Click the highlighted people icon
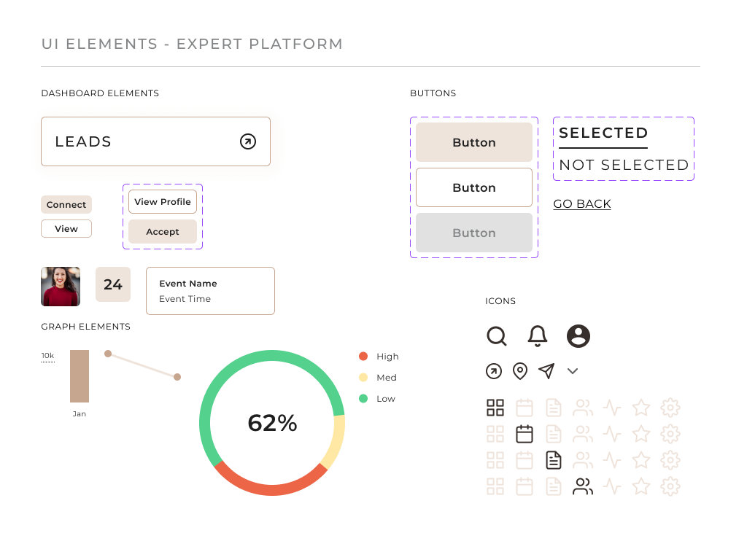The height and width of the screenshot is (560, 747). click(x=583, y=486)
